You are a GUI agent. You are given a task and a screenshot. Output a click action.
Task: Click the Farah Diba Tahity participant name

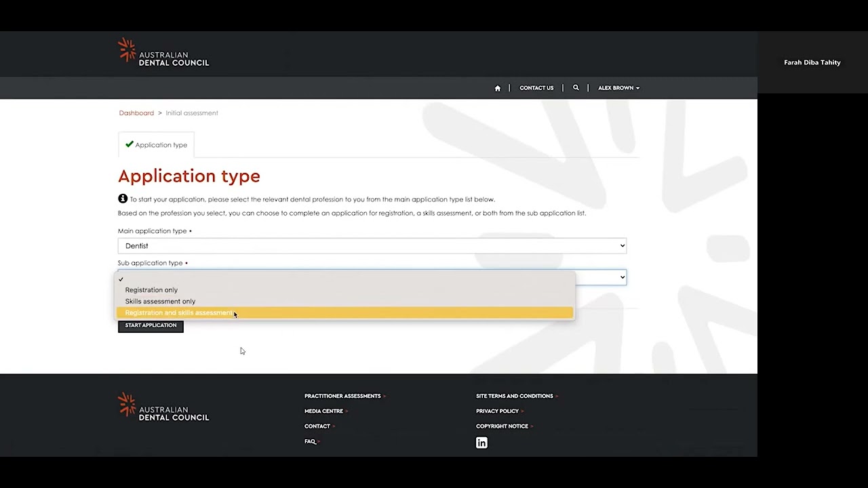pos(812,62)
